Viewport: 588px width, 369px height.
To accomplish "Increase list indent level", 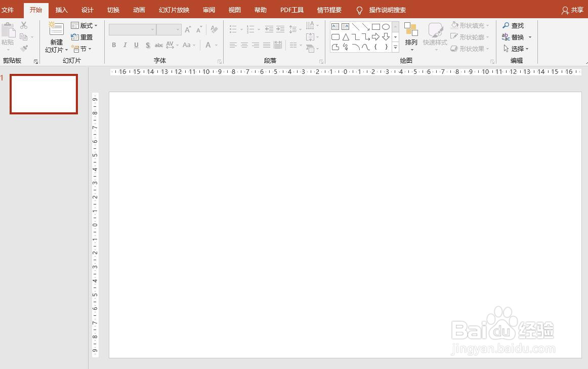I will 280,29.
